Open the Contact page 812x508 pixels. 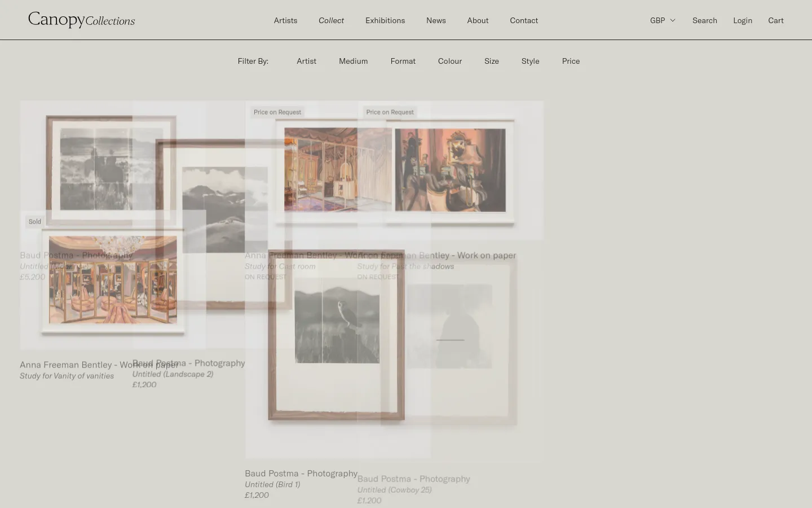pos(524,20)
